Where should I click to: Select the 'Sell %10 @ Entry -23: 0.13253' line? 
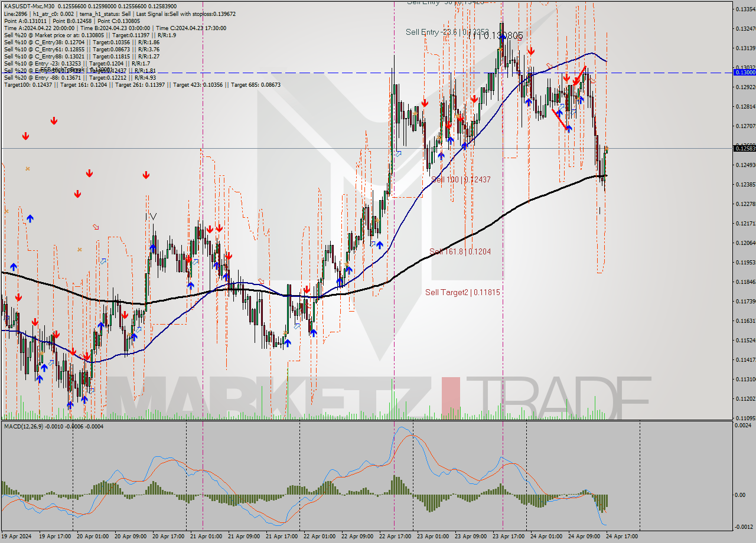pyautogui.click(x=77, y=63)
